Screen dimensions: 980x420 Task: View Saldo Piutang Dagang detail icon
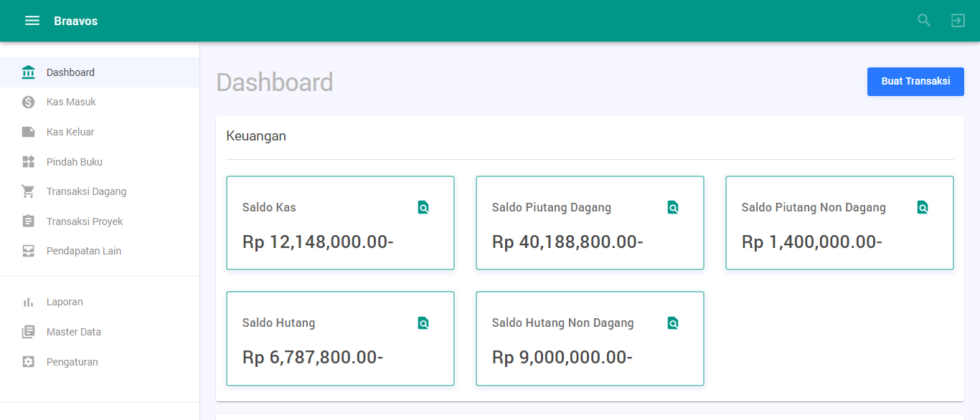673,208
